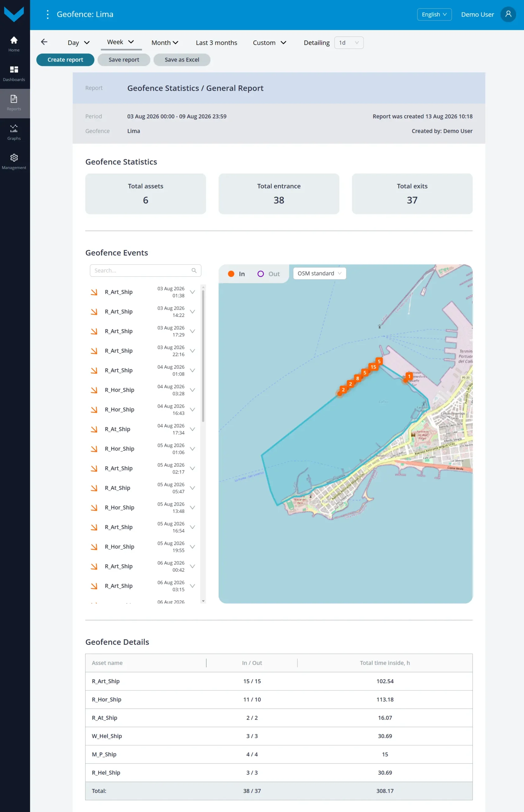Open the Home section in sidebar
The image size is (524, 812).
pyautogui.click(x=14, y=44)
